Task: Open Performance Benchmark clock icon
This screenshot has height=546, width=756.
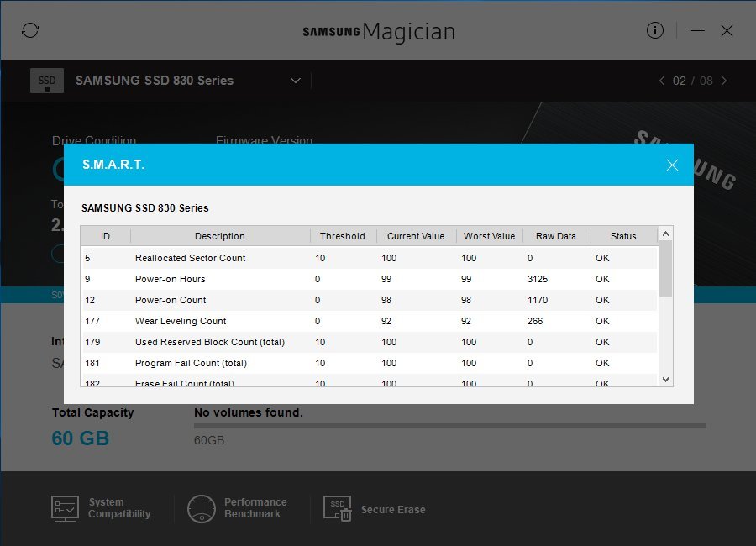Action: [x=201, y=508]
